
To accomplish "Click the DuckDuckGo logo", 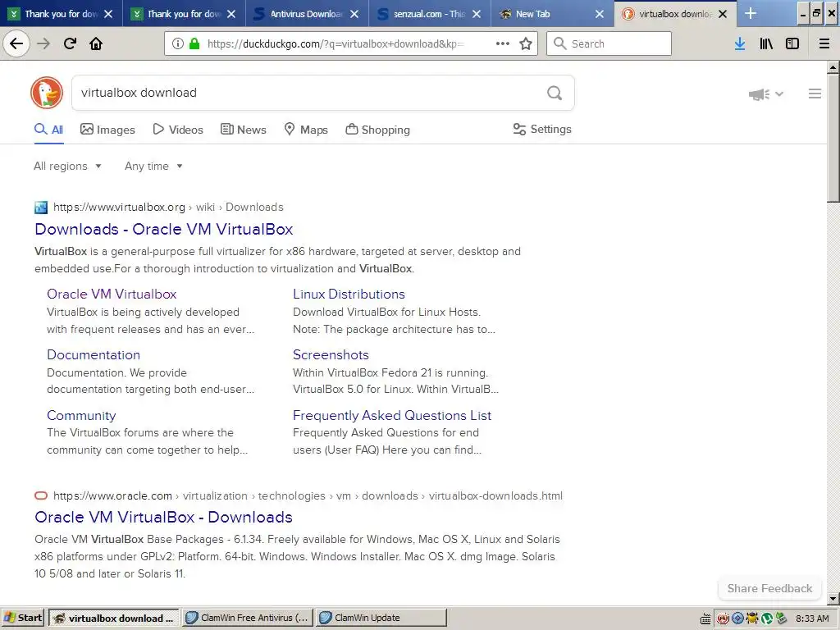I will [x=47, y=93].
